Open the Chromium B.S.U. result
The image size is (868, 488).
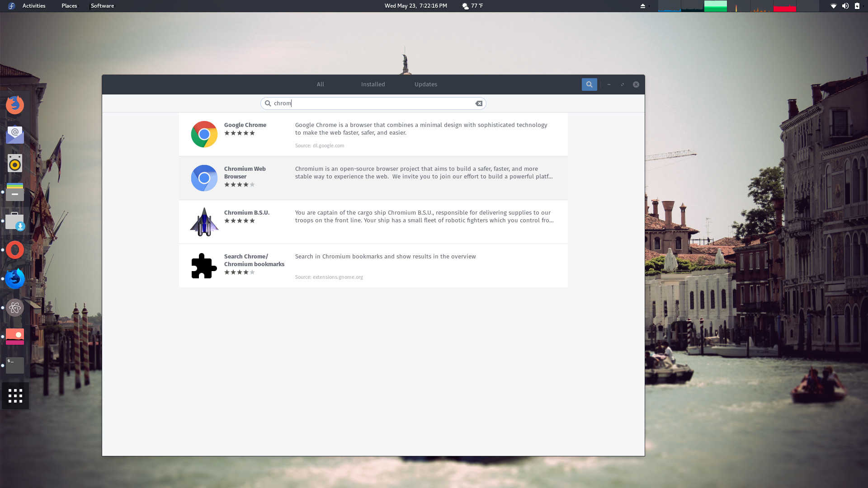point(373,222)
